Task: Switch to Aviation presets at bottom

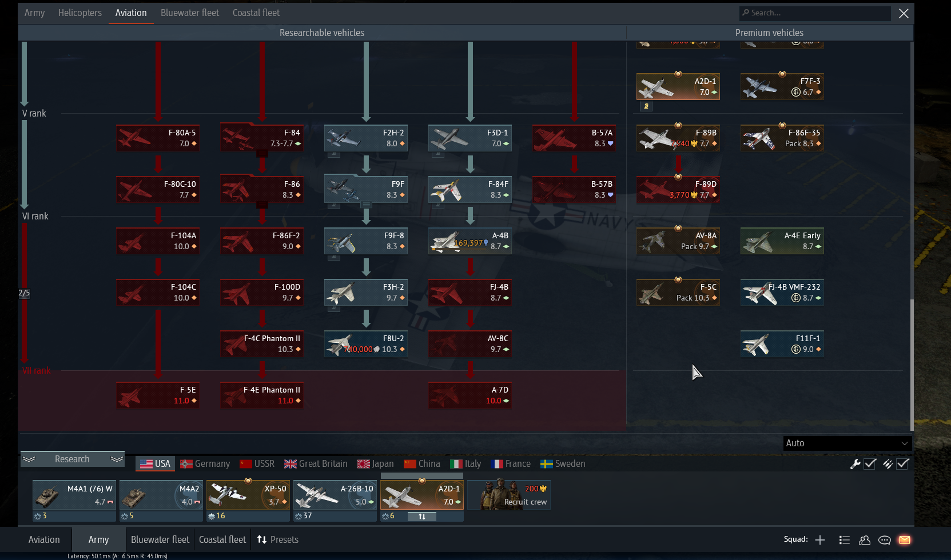Action: coord(44,540)
